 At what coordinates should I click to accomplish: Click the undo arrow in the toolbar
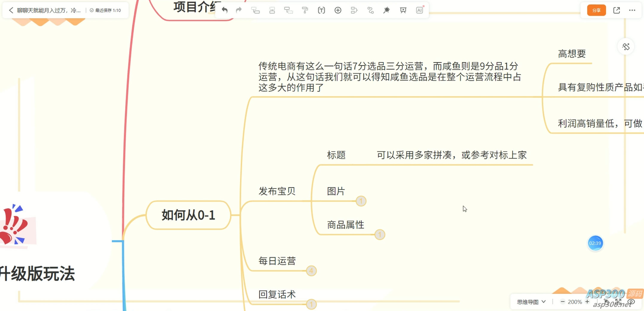click(225, 10)
